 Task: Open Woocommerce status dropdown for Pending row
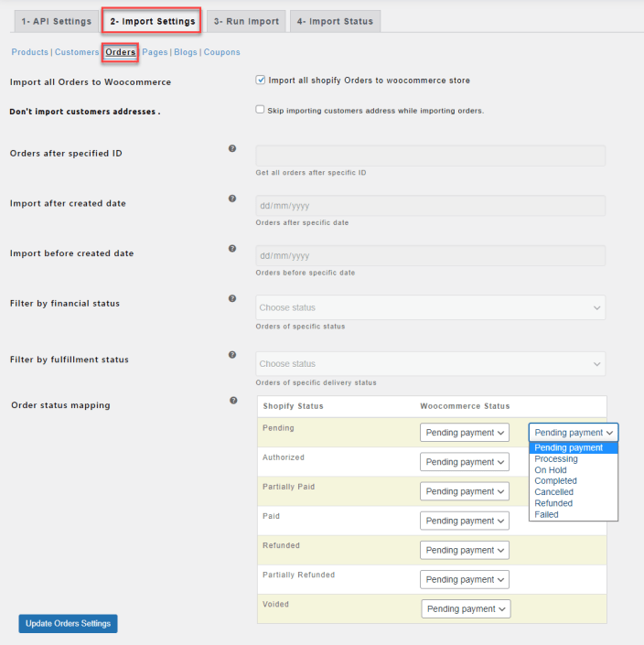465,433
